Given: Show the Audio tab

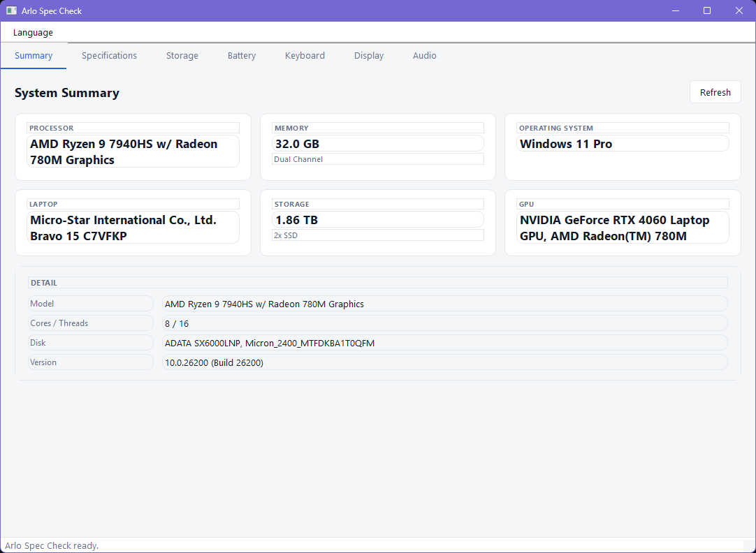Looking at the screenshot, I should tap(424, 56).
